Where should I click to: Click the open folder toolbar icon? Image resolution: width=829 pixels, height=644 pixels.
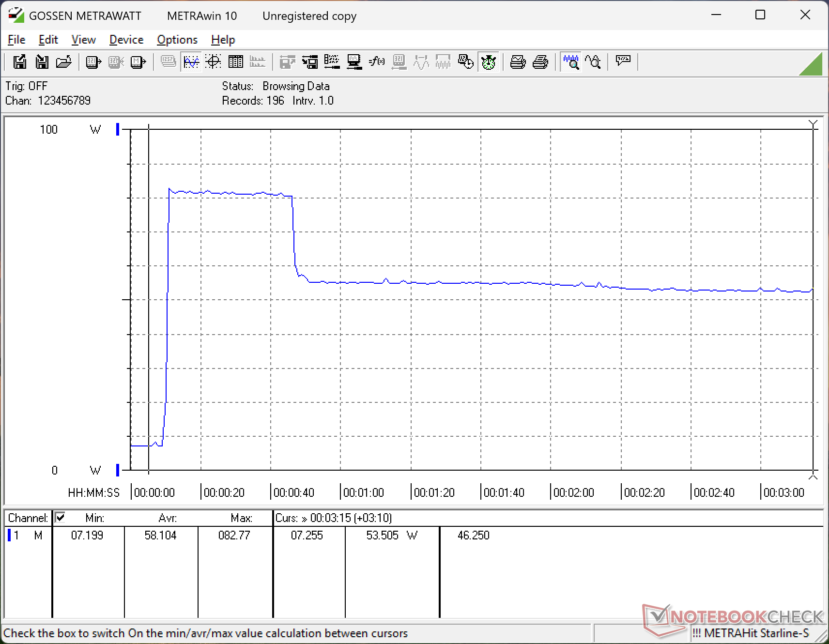64,62
